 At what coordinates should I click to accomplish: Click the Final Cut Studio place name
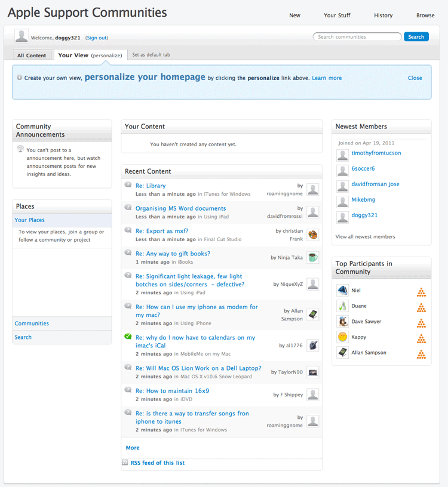click(223, 239)
